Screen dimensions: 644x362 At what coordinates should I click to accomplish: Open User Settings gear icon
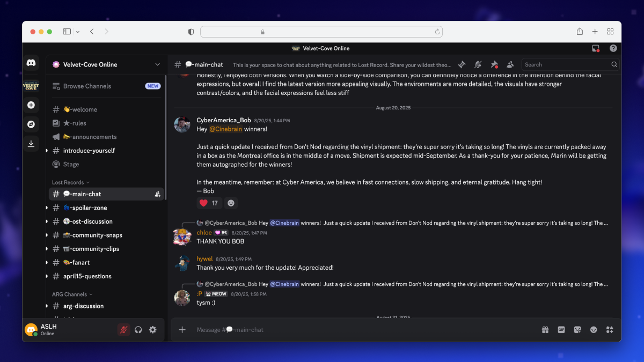(x=153, y=330)
